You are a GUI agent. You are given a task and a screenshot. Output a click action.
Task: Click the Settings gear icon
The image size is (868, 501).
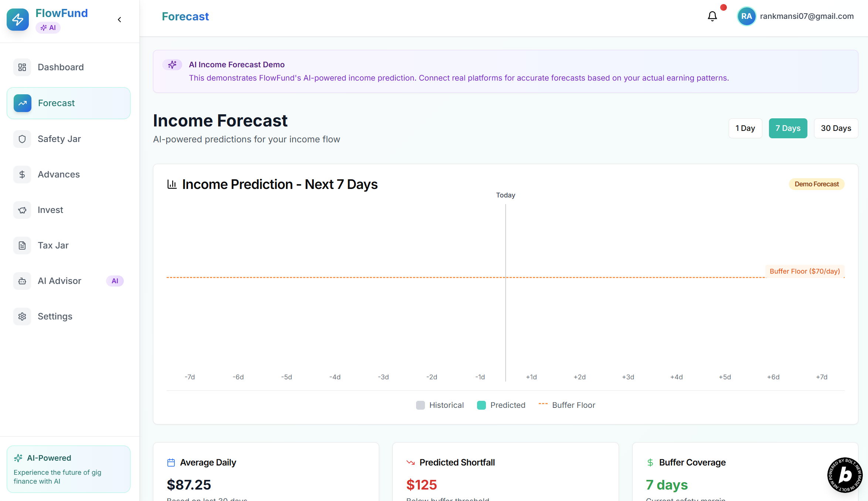22,316
